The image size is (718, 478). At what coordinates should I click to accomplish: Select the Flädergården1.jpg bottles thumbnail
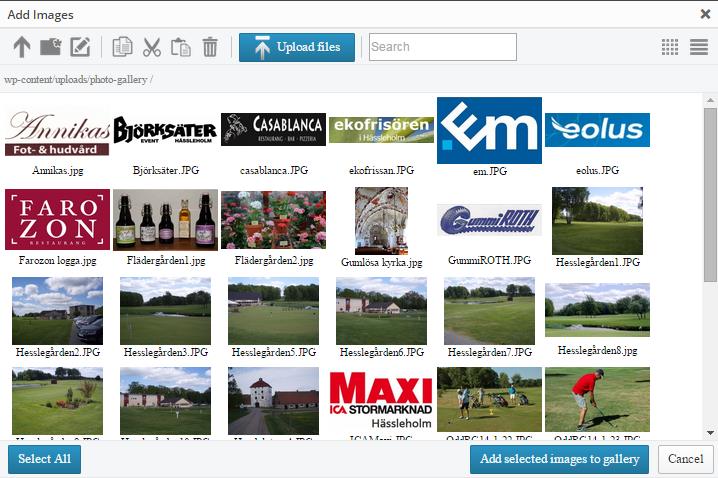tap(165, 220)
